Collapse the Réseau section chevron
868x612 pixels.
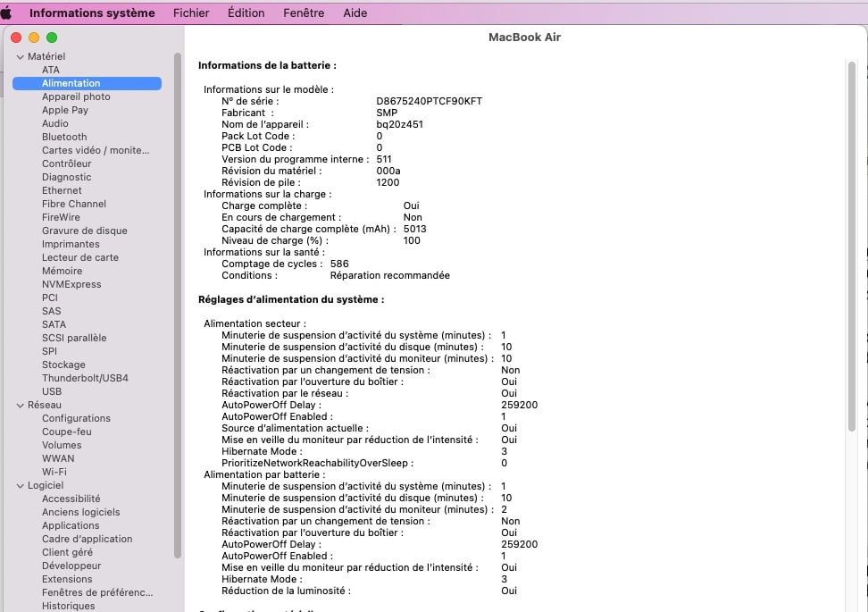tap(21, 406)
